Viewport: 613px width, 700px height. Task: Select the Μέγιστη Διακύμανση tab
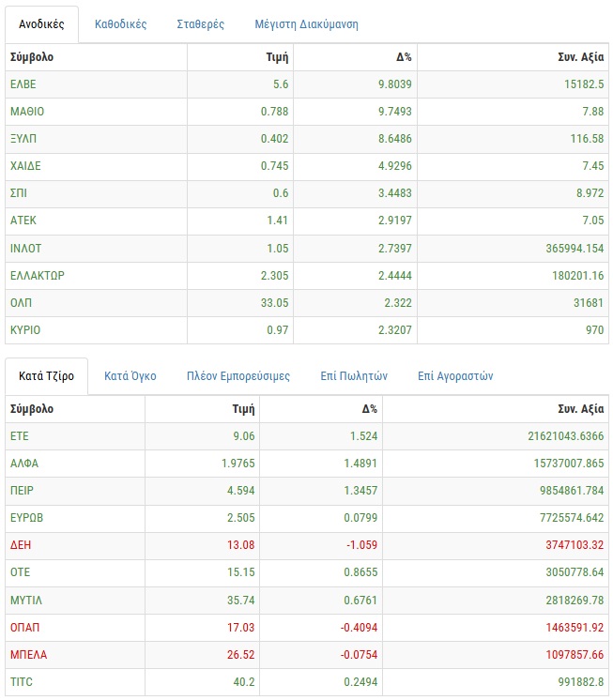point(306,24)
